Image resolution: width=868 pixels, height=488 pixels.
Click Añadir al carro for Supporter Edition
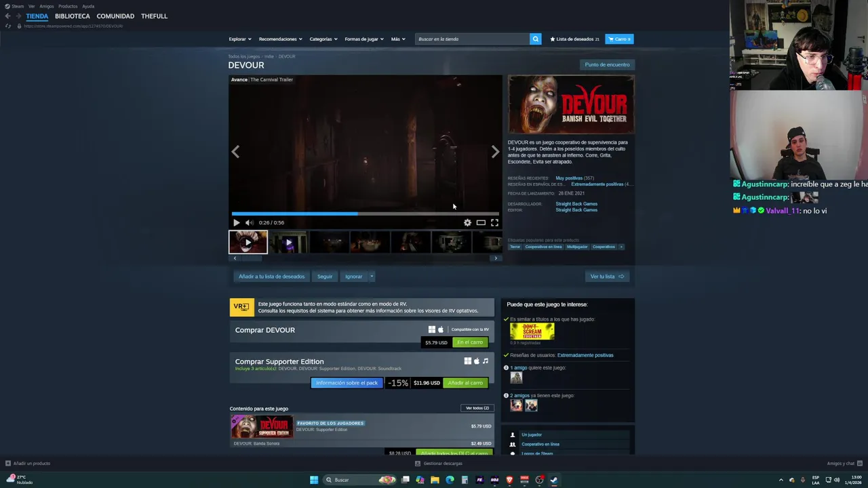[465, 383]
